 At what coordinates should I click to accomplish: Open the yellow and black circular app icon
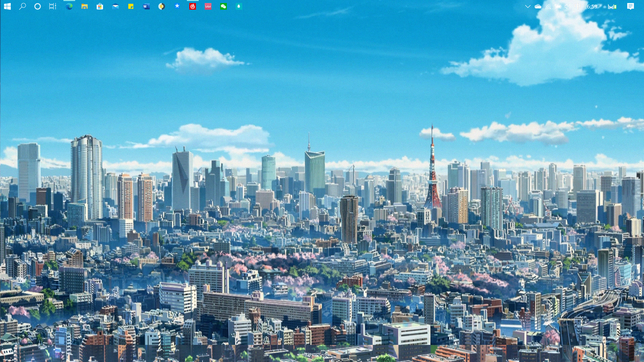coord(161,6)
